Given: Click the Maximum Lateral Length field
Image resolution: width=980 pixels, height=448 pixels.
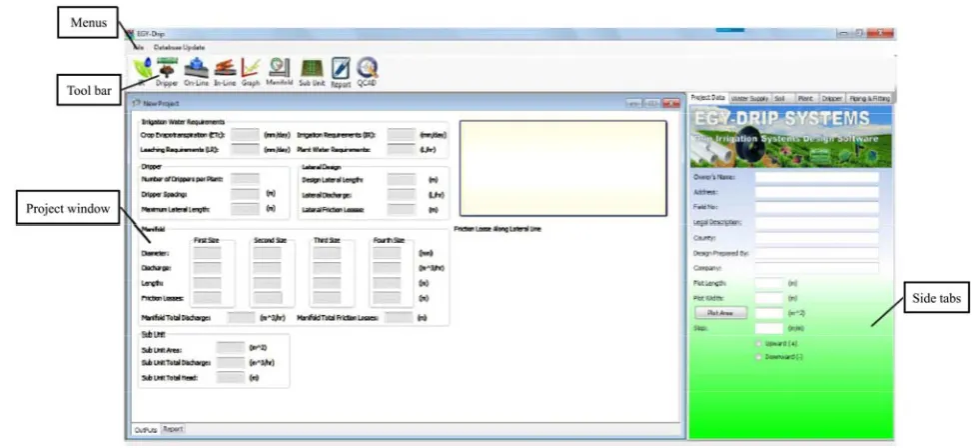Looking at the screenshot, I should pos(245,209).
